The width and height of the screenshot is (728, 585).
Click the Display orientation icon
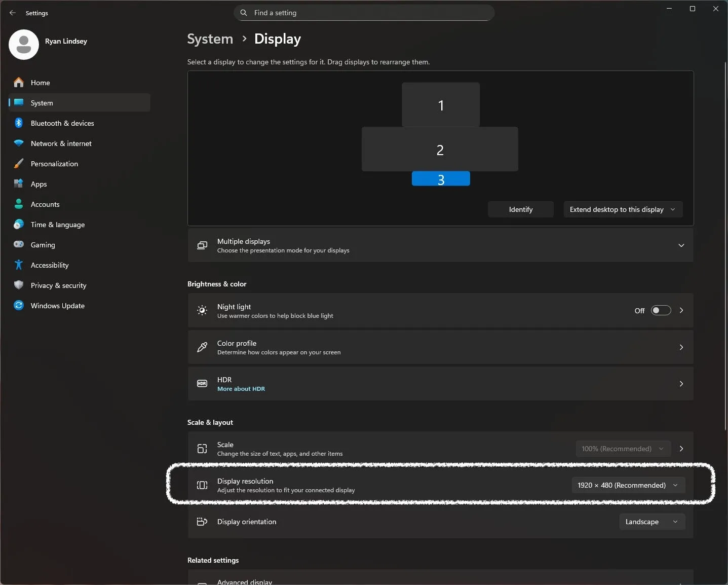tap(202, 522)
